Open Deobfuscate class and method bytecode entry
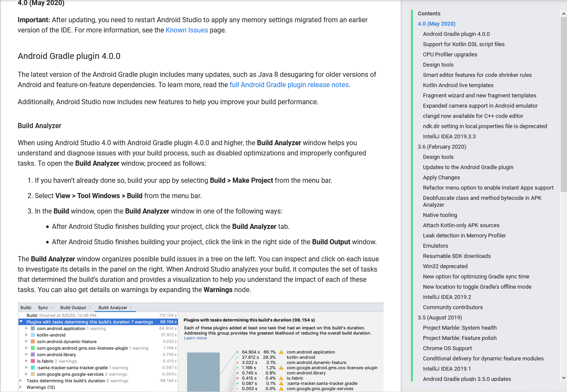Image resolution: width=567 pixels, height=392 pixels. point(482,202)
